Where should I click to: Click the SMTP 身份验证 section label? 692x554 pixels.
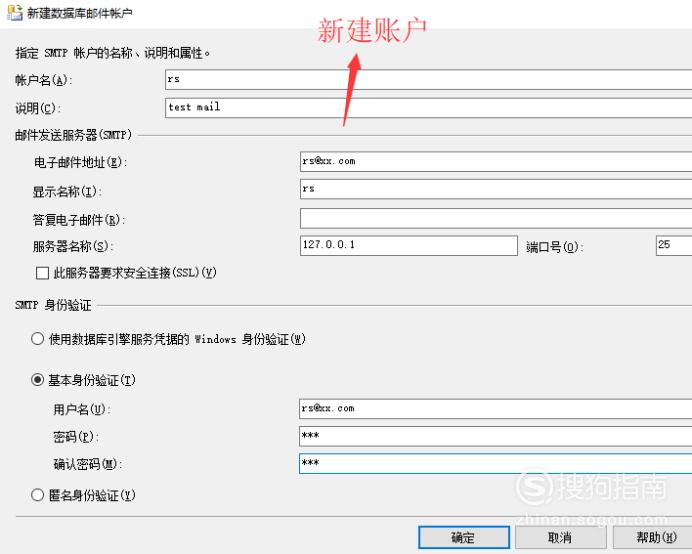click(x=53, y=305)
